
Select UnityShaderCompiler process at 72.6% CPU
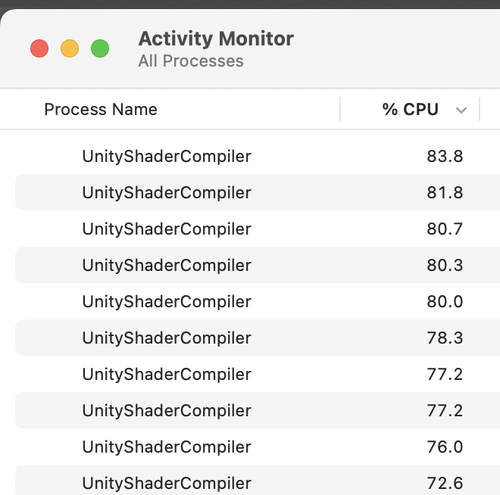pos(257,480)
